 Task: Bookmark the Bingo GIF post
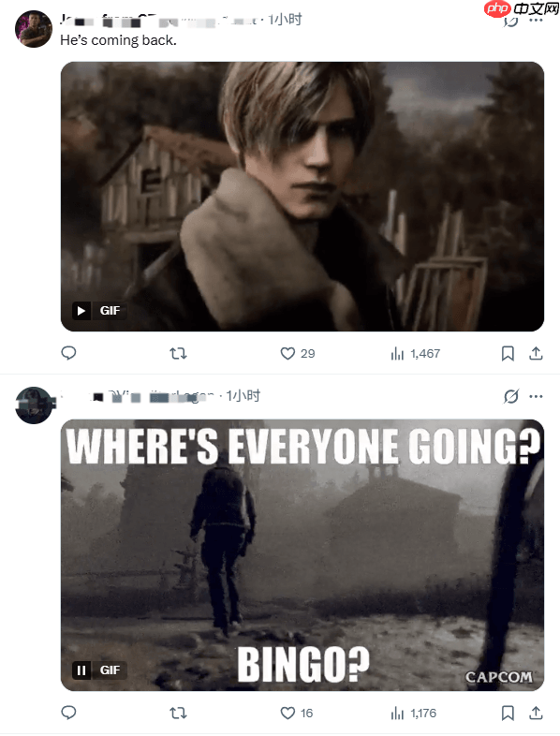pos(508,714)
